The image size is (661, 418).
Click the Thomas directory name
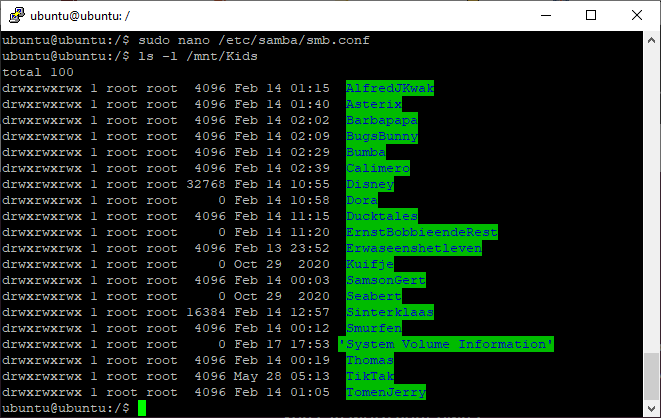coord(370,360)
